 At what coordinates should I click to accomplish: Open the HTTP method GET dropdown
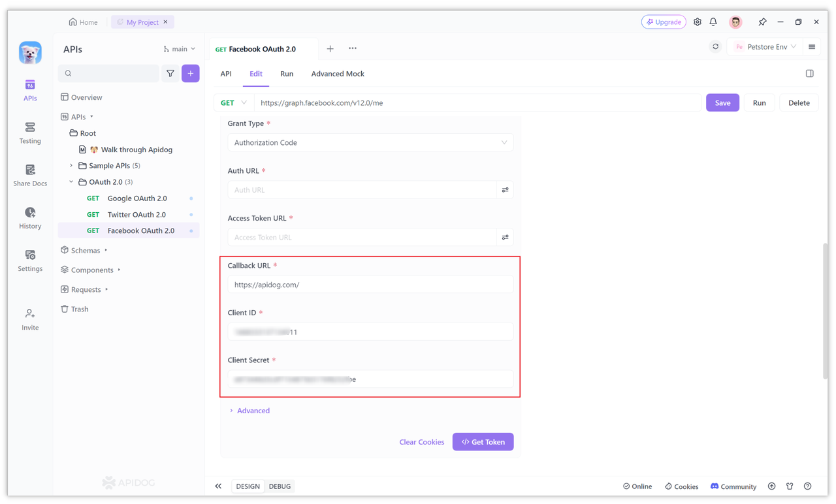tap(234, 103)
